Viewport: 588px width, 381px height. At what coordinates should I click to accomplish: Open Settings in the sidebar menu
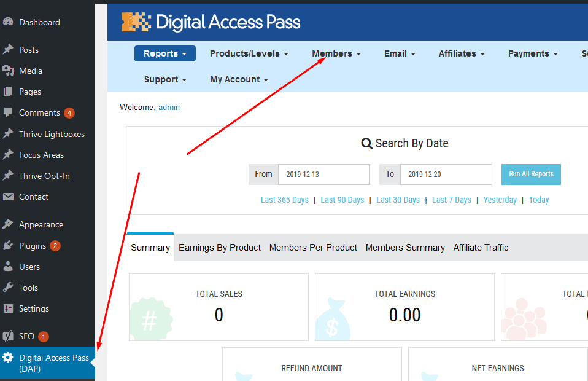pos(34,308)
